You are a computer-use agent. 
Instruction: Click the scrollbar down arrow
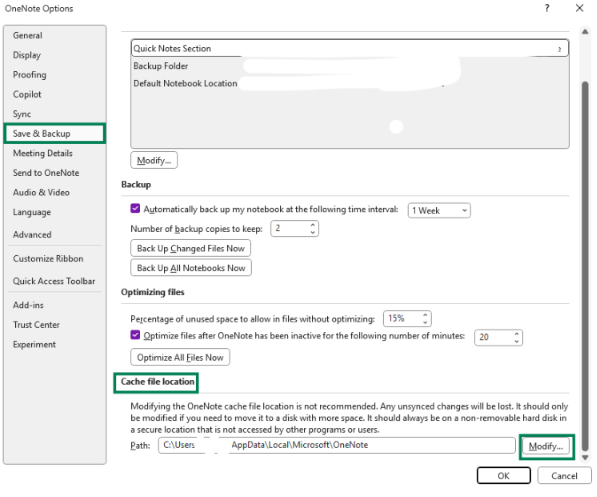(x=585, y=458)
